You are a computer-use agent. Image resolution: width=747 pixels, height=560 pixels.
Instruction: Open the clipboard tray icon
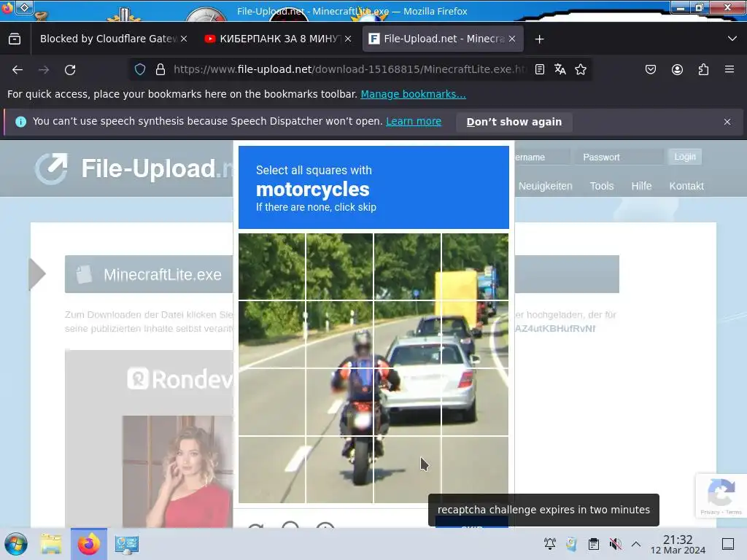tap(594, 544)
